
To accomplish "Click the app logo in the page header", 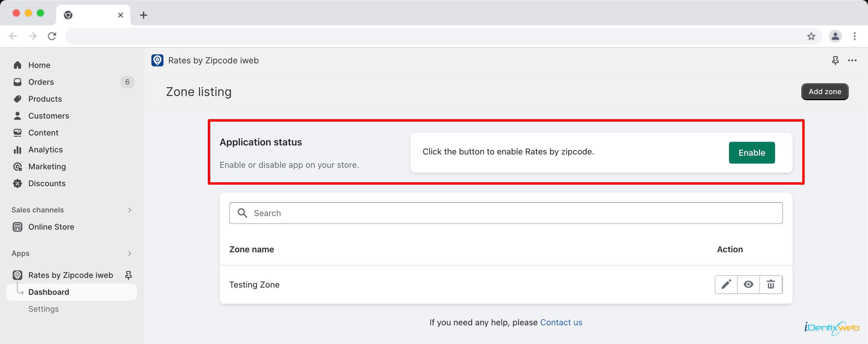I will (157, 60).
